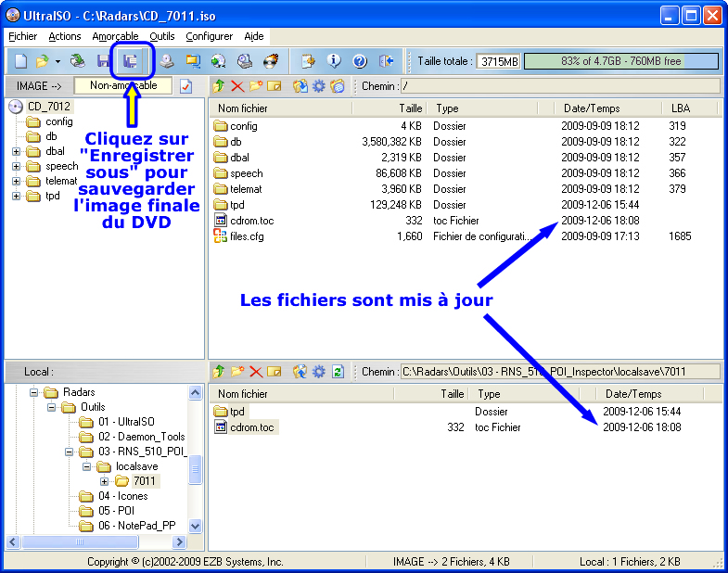Click the disc capacity usage bar
The height and width of the screenshot is (573, 728).
tap(620, 61)
